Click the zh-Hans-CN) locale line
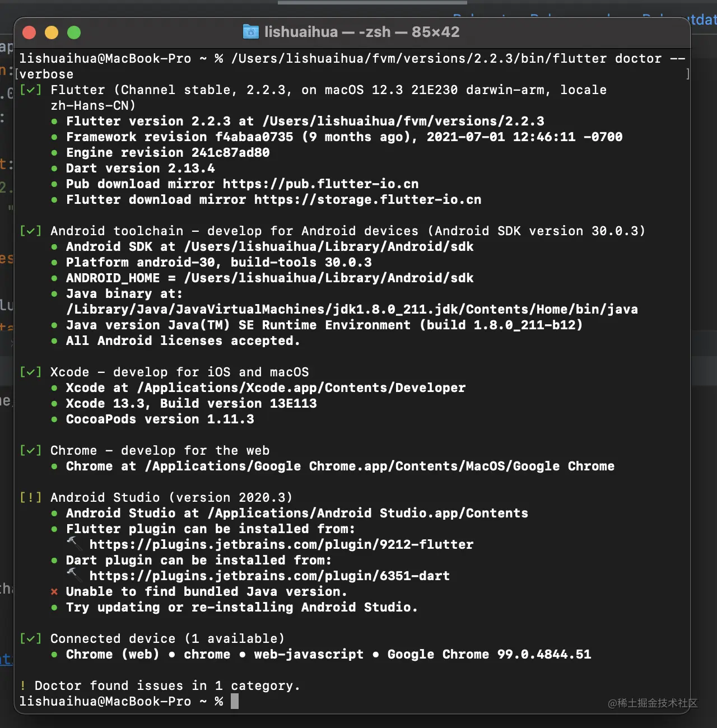The image size is (717, 728). coord(93,106)
